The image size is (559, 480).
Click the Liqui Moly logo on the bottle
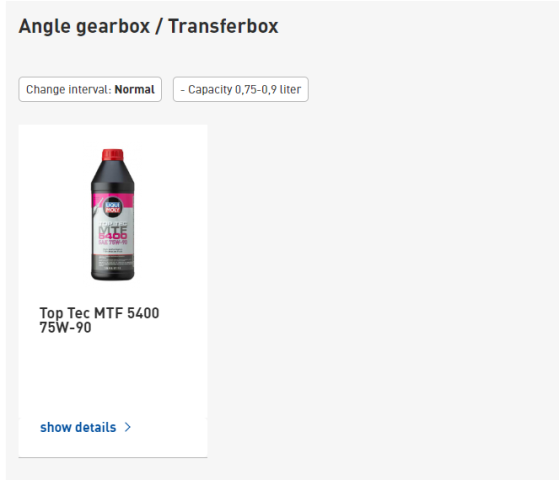(x=113, y=207)
